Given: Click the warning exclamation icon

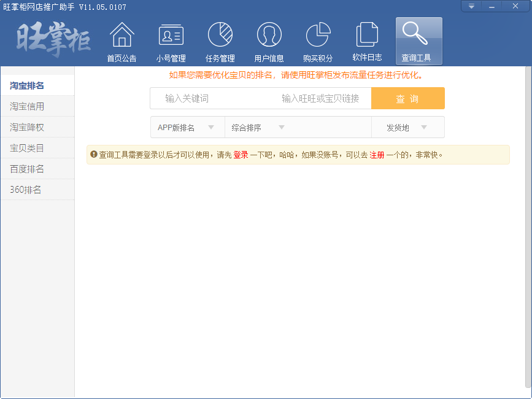Looking at the screenshot, I should 94,154.
